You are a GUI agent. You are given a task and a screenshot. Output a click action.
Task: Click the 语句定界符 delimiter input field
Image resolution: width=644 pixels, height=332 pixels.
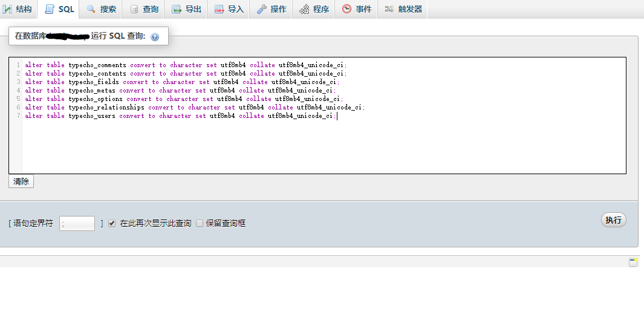[77, 224]
